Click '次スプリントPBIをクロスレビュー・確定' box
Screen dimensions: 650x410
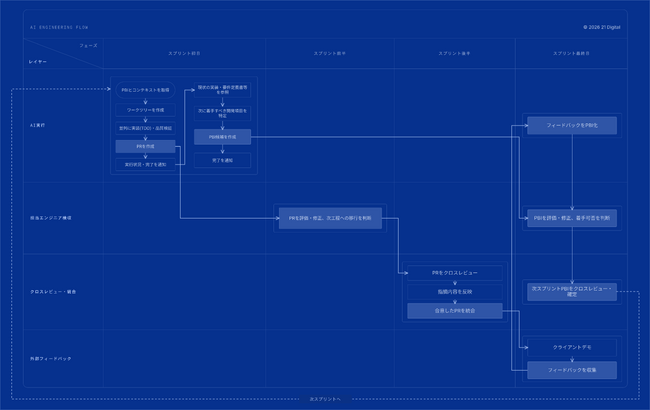572,292
